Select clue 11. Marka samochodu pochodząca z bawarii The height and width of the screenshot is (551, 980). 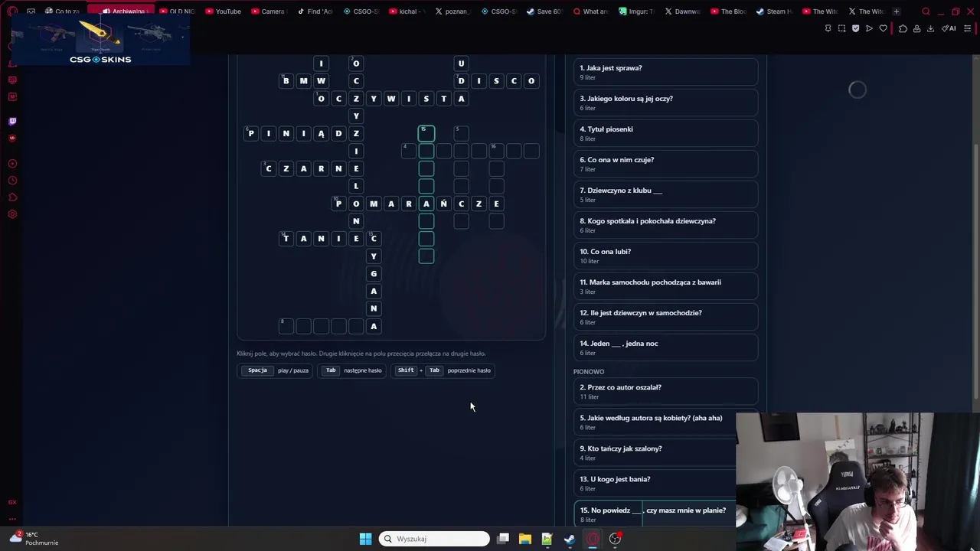[x=665, y=286]
